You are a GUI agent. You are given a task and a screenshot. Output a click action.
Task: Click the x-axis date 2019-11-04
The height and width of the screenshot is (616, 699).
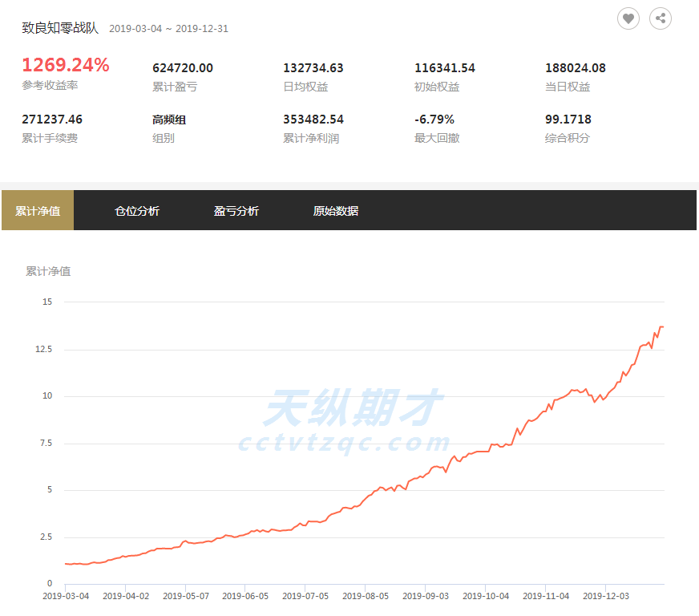coord(546,596)
